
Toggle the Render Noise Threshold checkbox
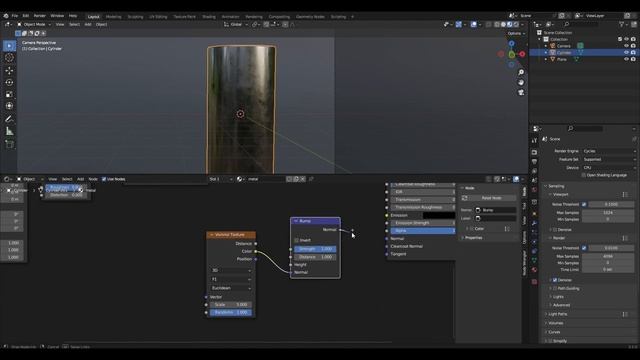(584, 248)
